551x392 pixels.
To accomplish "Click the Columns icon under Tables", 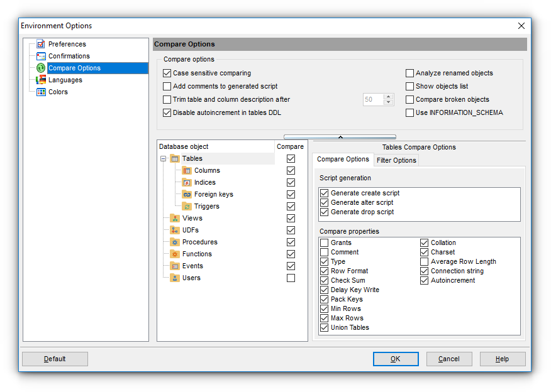I will [187, 170].
